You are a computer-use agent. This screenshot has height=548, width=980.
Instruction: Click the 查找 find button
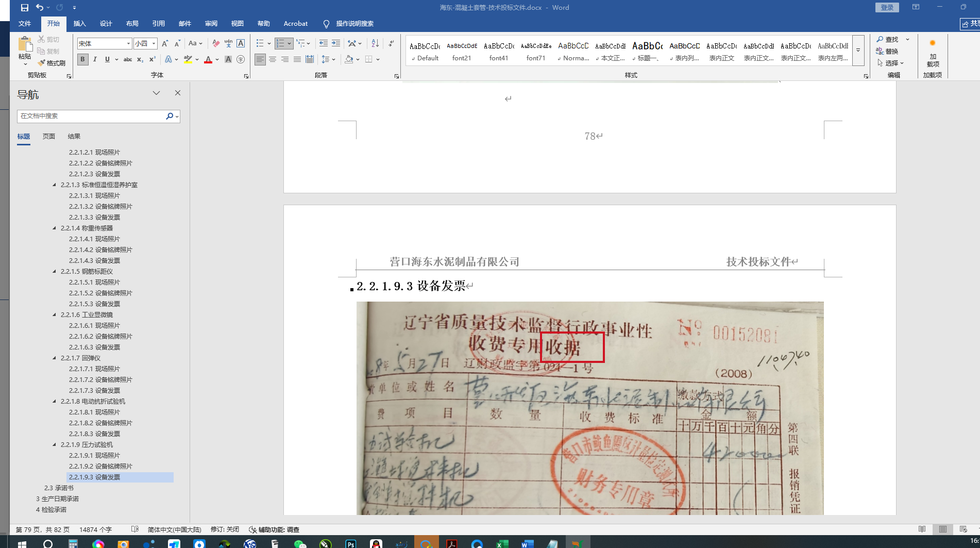click(888, 39)
